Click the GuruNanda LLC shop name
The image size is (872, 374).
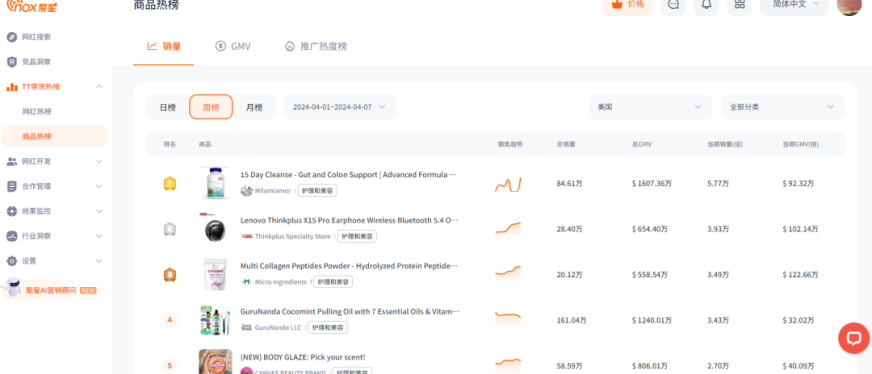[278, 327]
